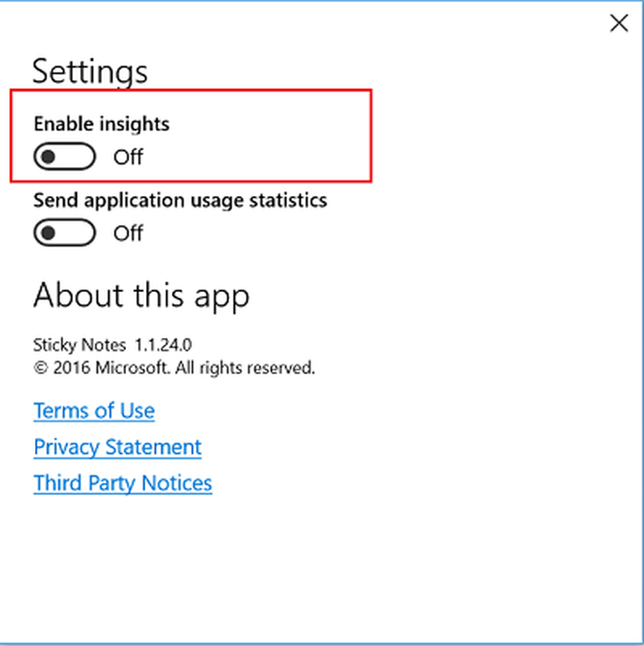
Task: Click the Settings heading
Action: coord(90,71)
